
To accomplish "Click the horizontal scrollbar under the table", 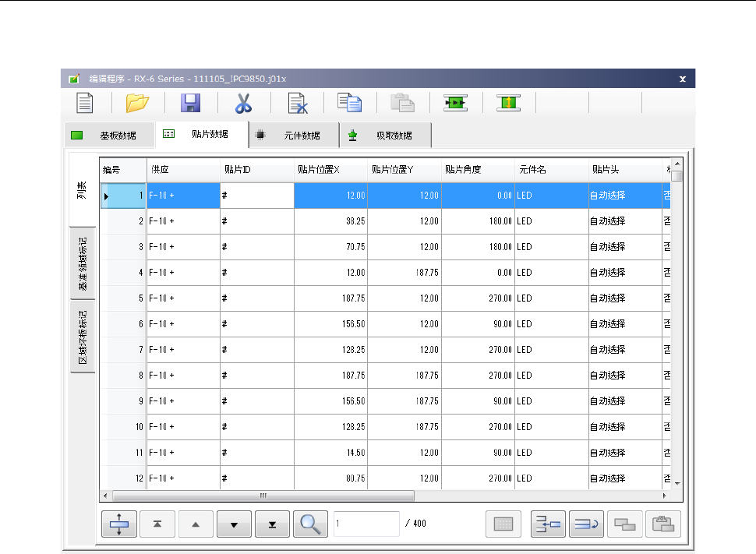I will point(263,496).
